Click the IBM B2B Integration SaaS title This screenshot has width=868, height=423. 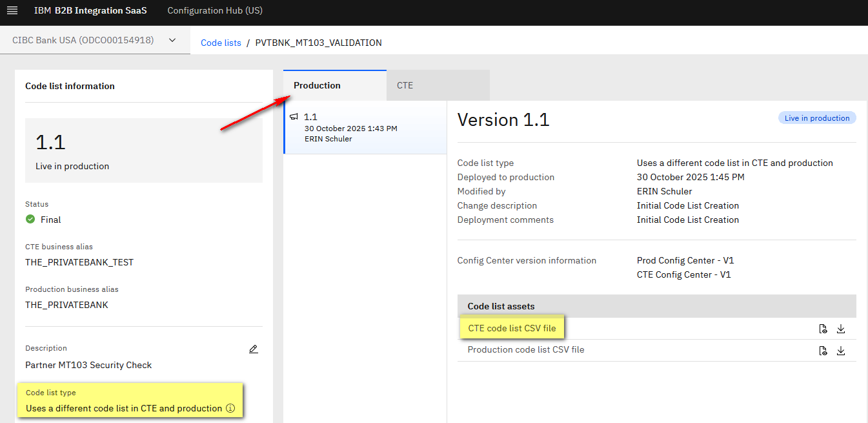pos(90,11)
